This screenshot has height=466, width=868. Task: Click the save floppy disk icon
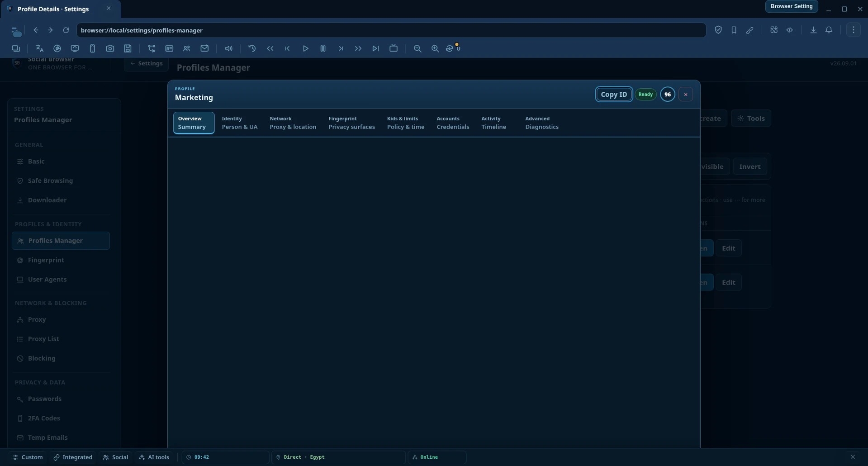(x=128, y=48)
